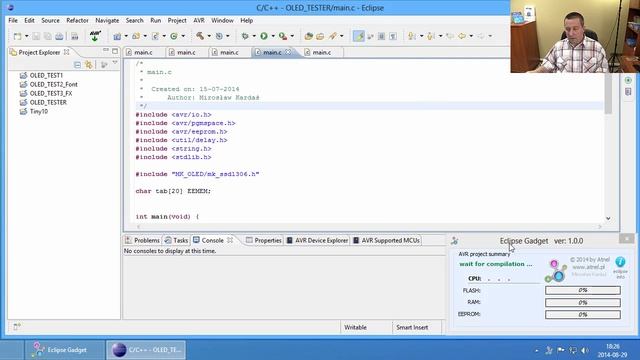
Task: Click the Previous Annotation icon
Action: (x=431, y=36)
